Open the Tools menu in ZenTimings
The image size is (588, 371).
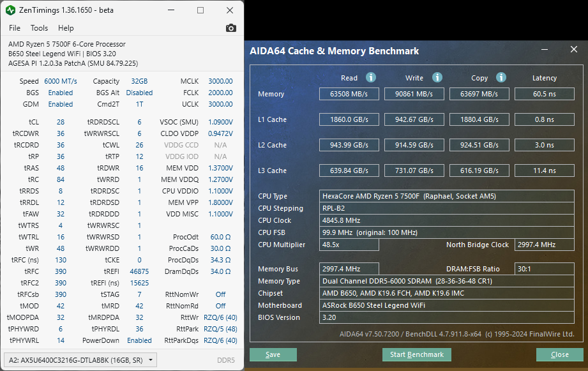pos(40,28)
